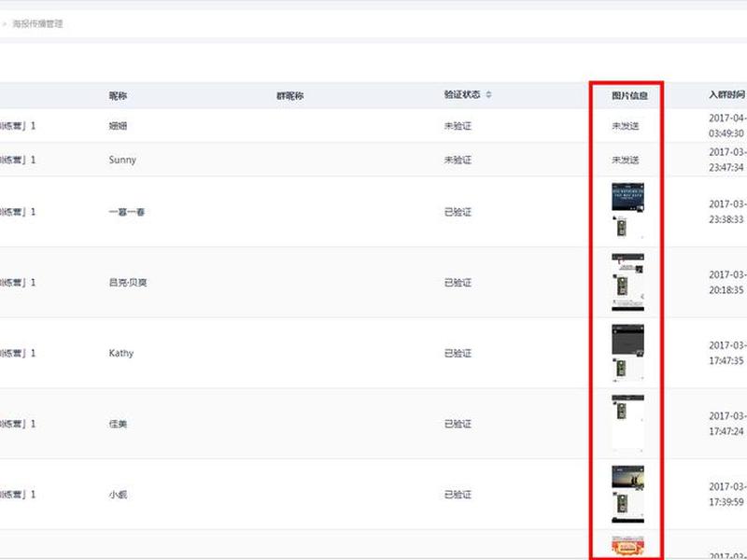Click the join time 23:38:33

(726, 219)
